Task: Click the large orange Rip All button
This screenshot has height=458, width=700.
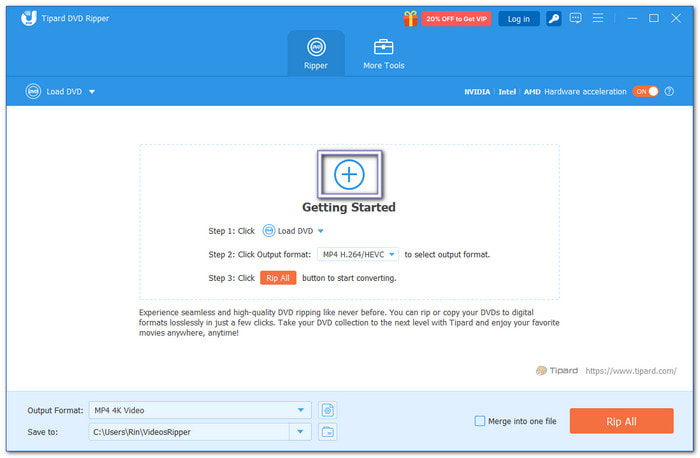Action: tap(621, 421)
